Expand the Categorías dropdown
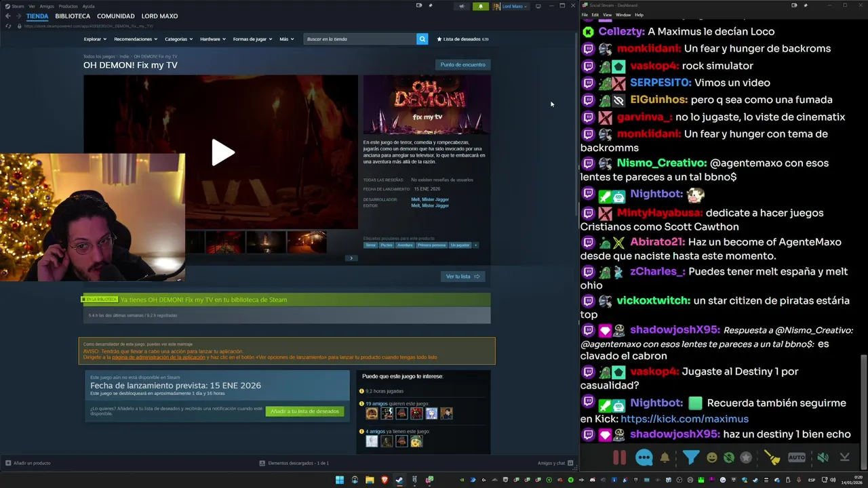The image size is (868, 488). pos(178,39)
